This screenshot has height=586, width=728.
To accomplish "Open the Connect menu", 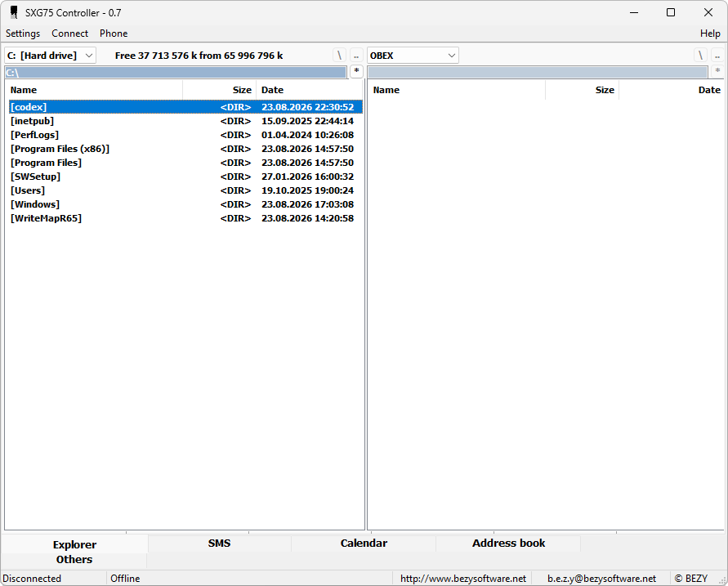I will tap(69, 34).
